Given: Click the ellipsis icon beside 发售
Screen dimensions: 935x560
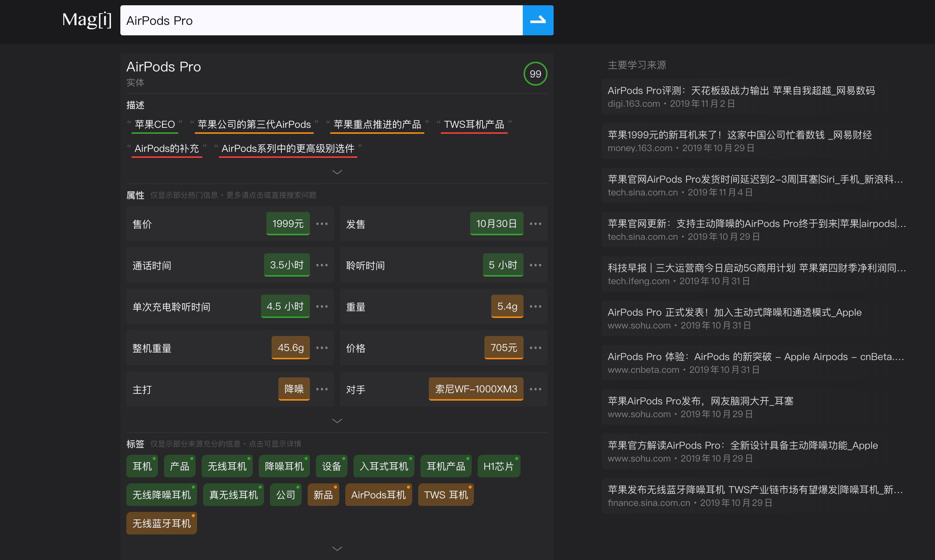Looking at the screenshot, I should point(535,223).
